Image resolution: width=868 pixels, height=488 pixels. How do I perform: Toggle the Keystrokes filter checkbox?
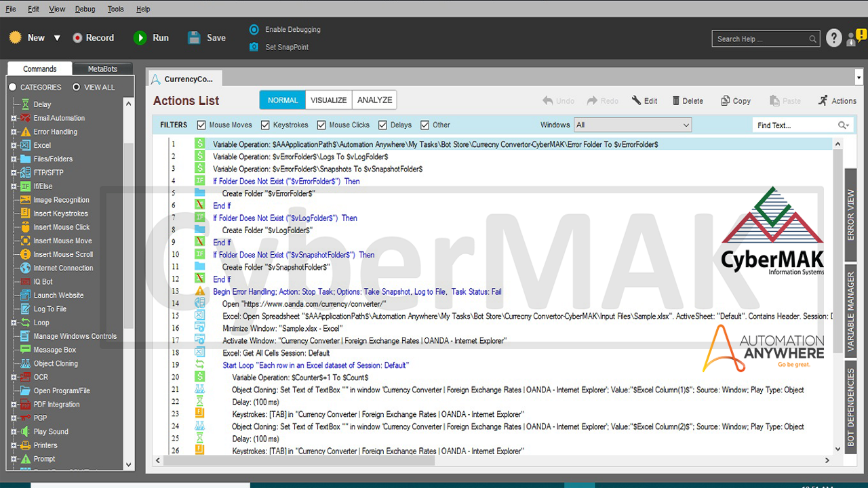click(265, 125)
